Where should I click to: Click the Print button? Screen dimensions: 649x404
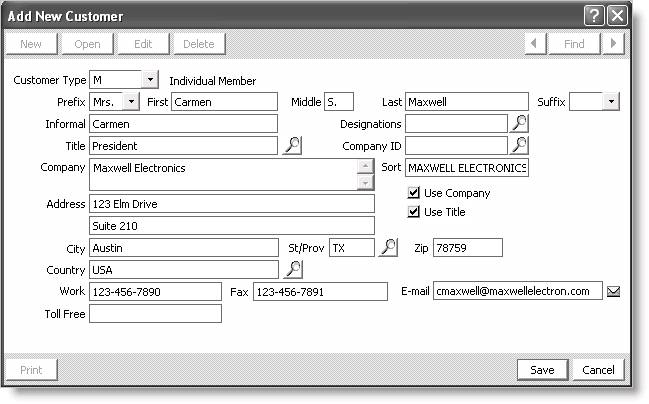tap(31, 370)
